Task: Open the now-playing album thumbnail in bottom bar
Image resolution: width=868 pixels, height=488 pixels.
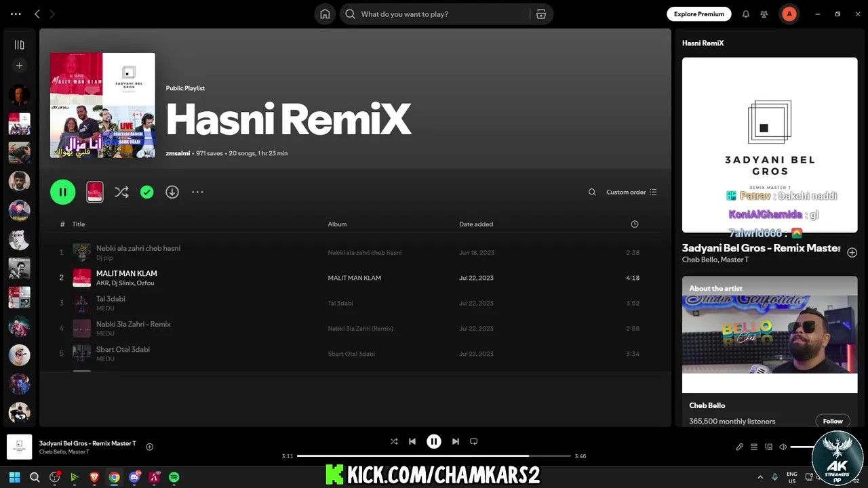Action: click(20, 447)
